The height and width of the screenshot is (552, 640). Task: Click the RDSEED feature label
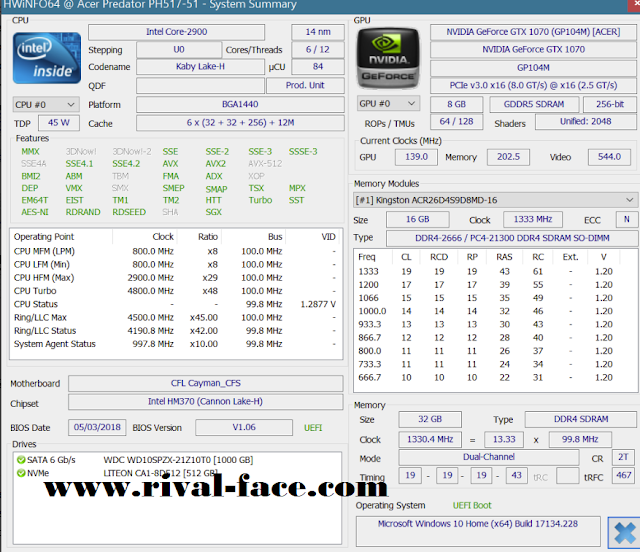129,212
